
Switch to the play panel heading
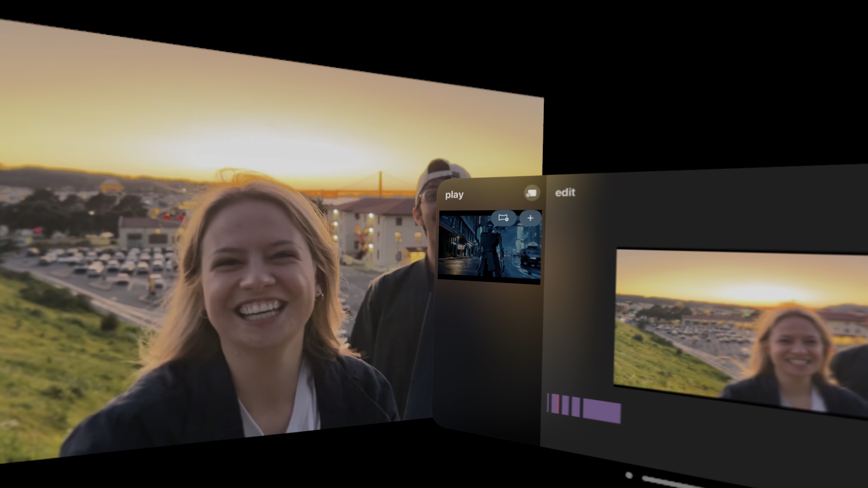(454, 195)
